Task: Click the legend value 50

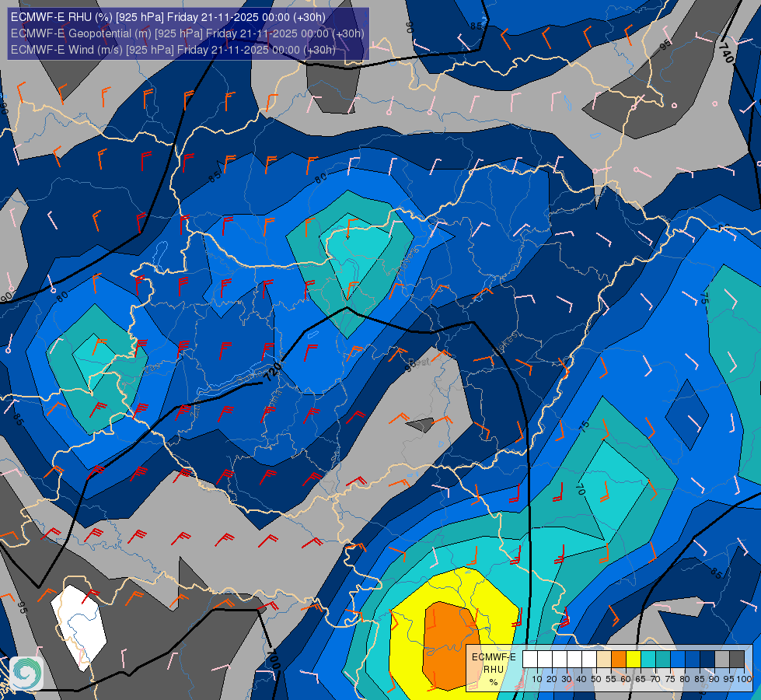Action: click(596, 679)
